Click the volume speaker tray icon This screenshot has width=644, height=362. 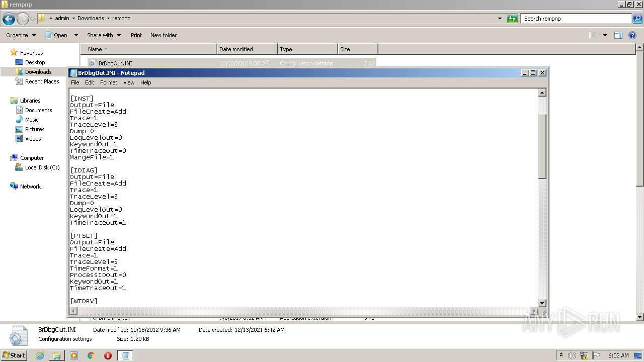click(x=572, y=355)
